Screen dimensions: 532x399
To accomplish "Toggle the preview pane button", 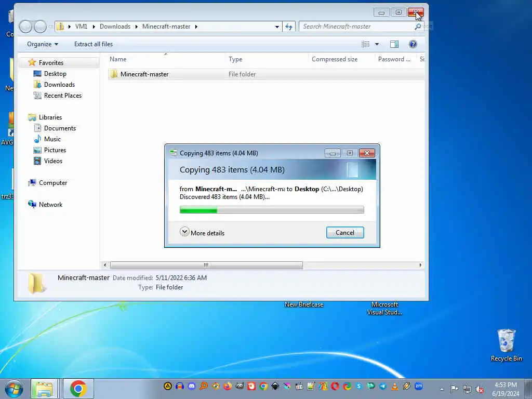I will pos(394,44).
